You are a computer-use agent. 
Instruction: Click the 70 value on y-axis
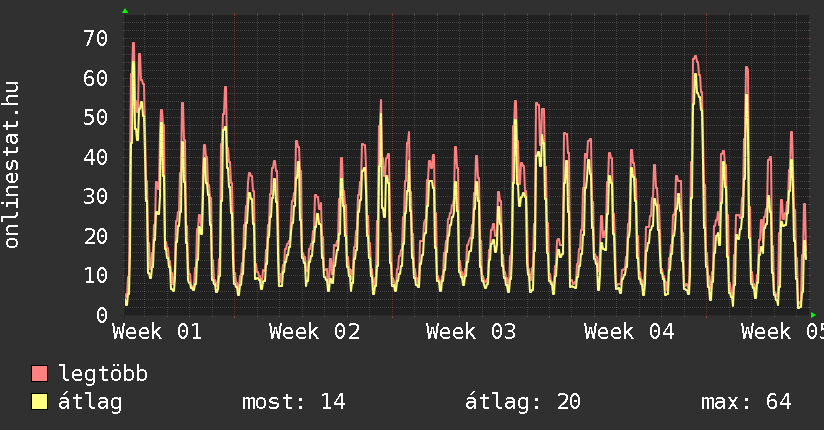pos(95,39)
